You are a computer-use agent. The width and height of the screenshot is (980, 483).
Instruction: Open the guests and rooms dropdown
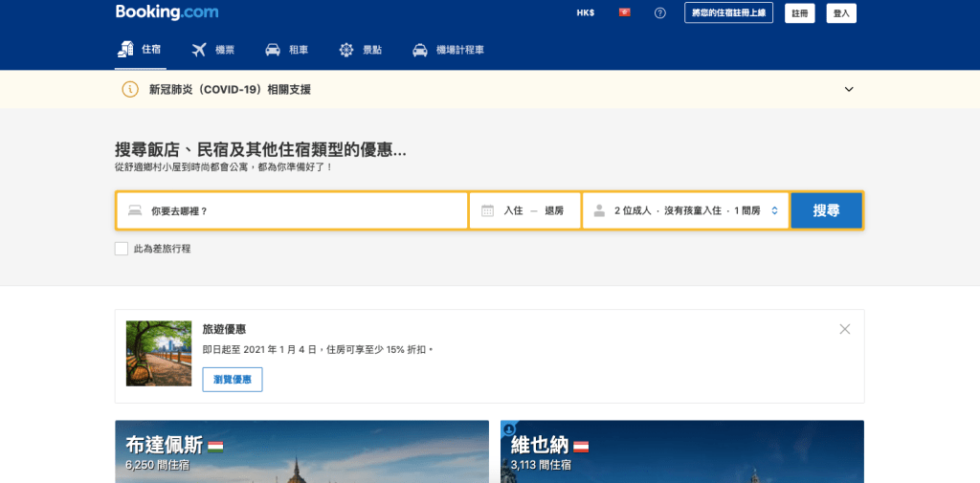pyautogui.click(x=685, y=210)
